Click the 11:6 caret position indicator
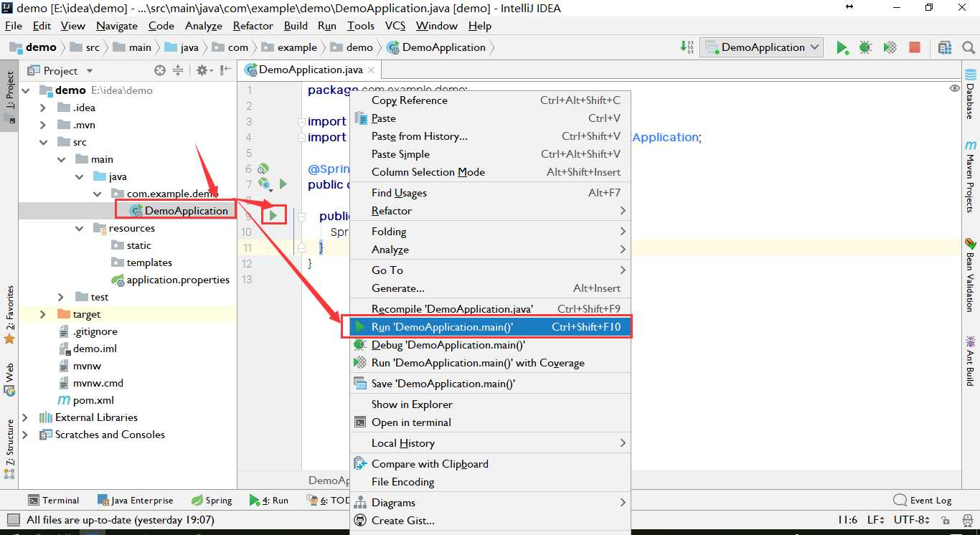This screenshot has height=535, width=980. (847, 520)
